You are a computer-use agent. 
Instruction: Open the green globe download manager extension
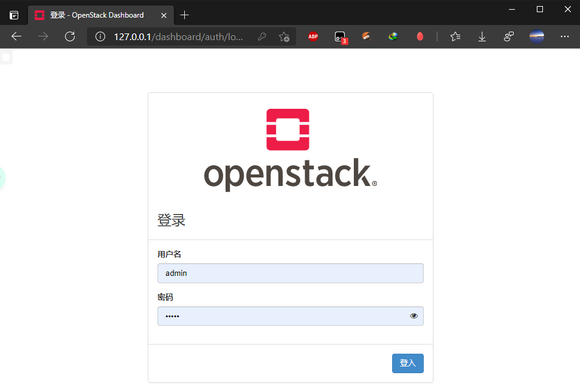pos(393,36)
